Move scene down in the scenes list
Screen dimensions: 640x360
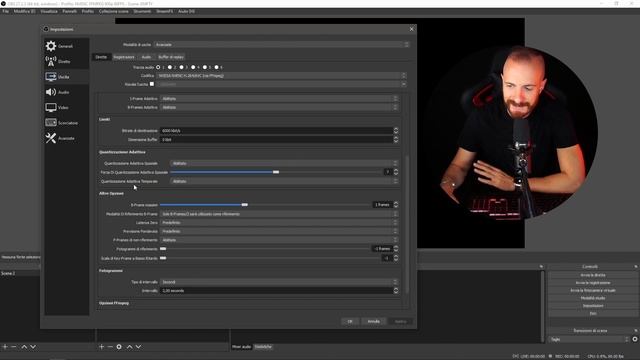33,347
